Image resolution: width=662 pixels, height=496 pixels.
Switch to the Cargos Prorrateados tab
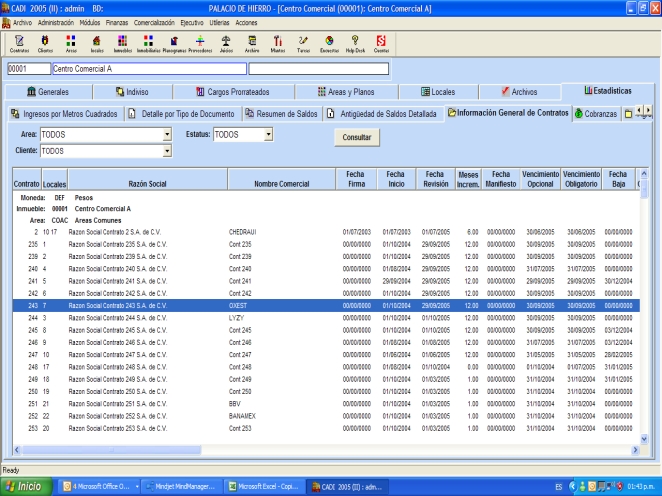coord(238,92)
